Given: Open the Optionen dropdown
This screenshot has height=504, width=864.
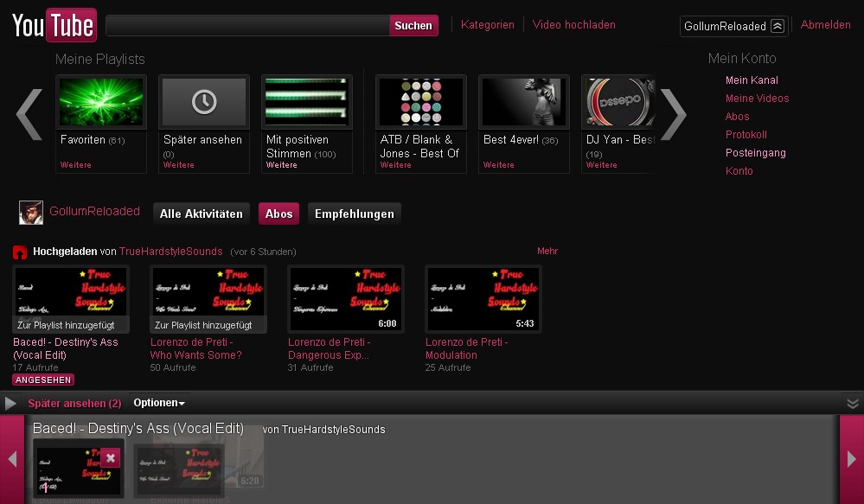Looking at the screenshot, I should (159, 403).
